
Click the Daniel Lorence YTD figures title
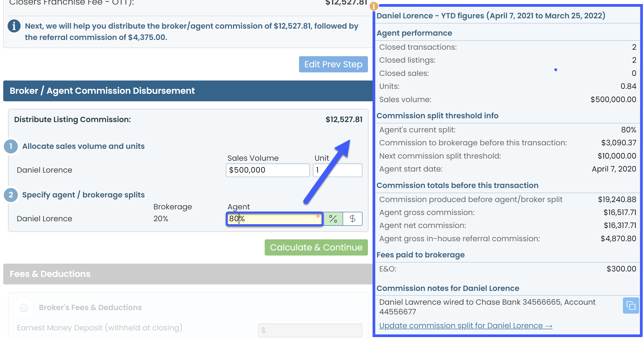pyautogui.click(x=490, y=16)
